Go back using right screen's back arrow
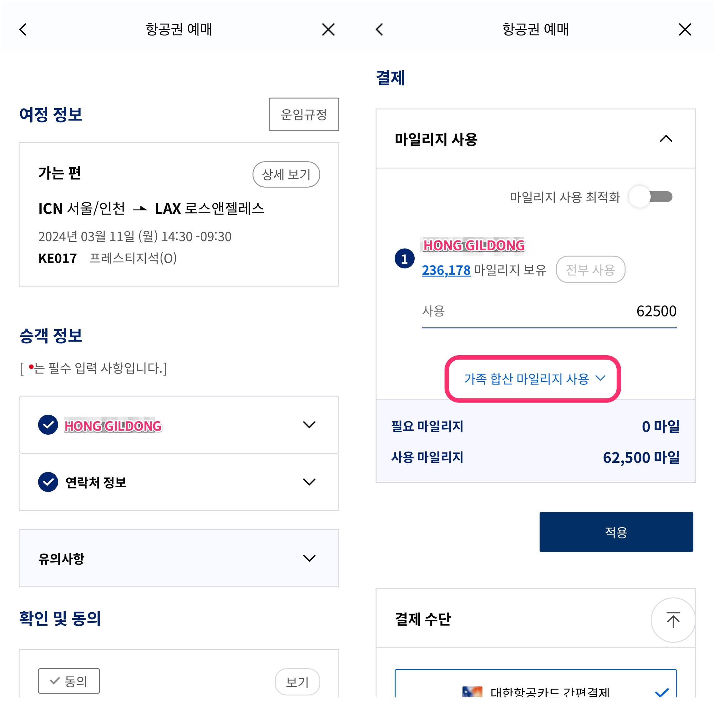728x718 pixels. (x=379, y=29)
